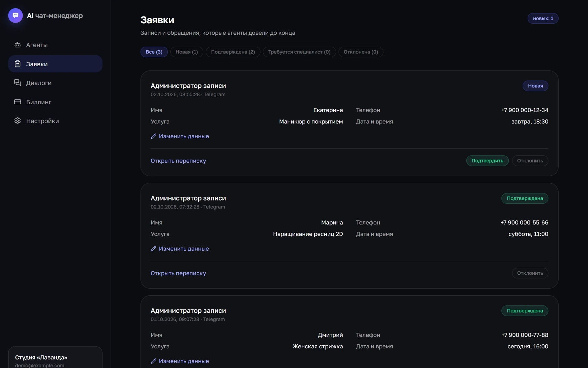Filter by Подтверждена (2)
The height and width of the screenshot is (368, 588).
point(233,52)
